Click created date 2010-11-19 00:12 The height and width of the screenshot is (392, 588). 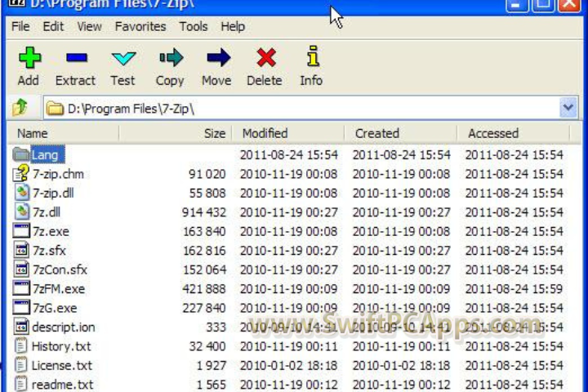401,385
